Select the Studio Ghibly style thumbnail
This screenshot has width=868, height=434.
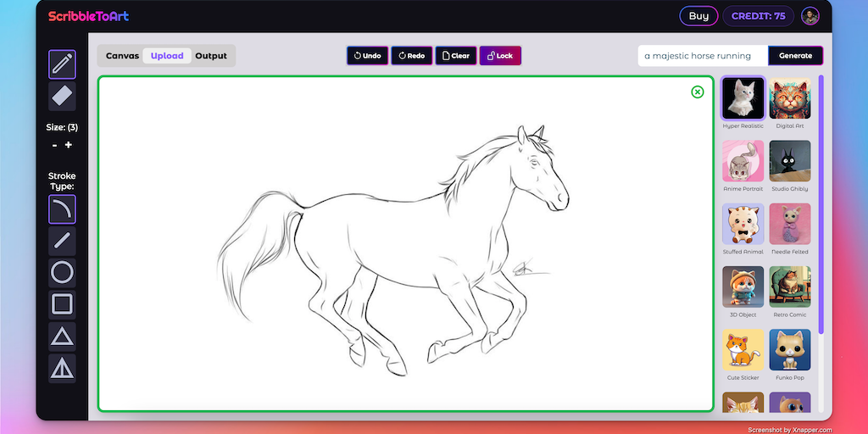point(790,161)
